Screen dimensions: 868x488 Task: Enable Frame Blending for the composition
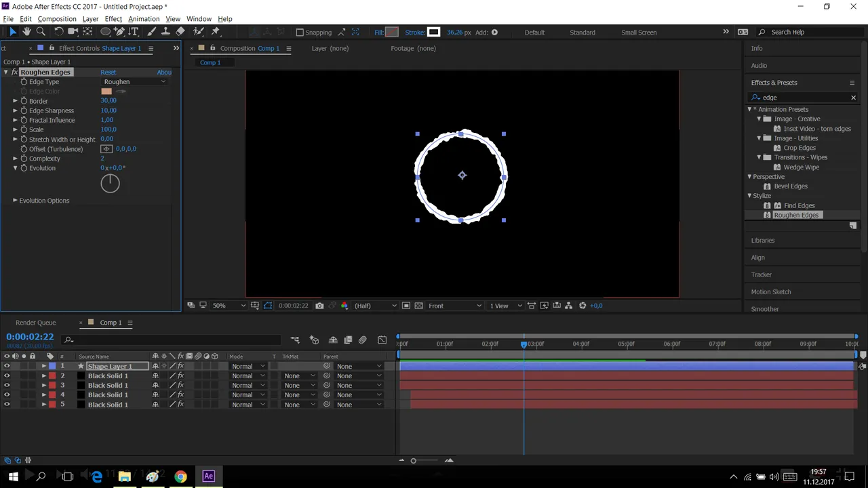tap(348, 340)
